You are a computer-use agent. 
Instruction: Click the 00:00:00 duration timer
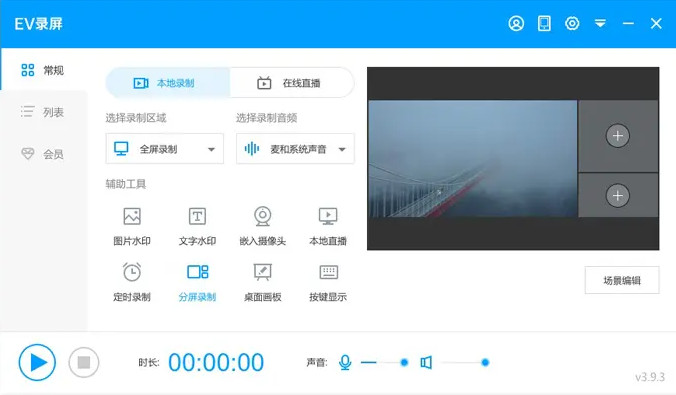point(216,362)
